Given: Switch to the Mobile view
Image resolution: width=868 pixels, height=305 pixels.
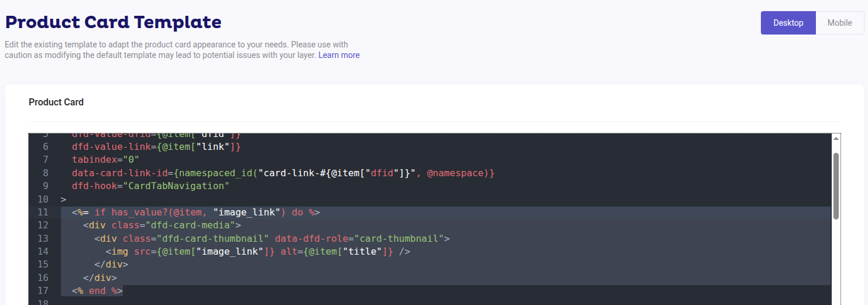Looking at the screenshot, I should 840,23.
